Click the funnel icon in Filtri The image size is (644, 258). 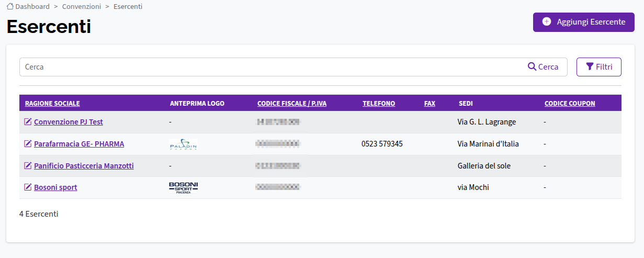click(x=590, y=66)
